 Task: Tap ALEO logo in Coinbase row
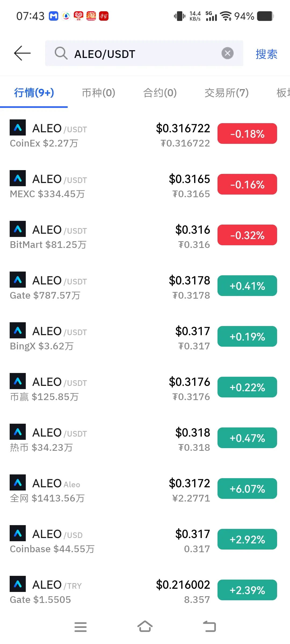[18, 533]
